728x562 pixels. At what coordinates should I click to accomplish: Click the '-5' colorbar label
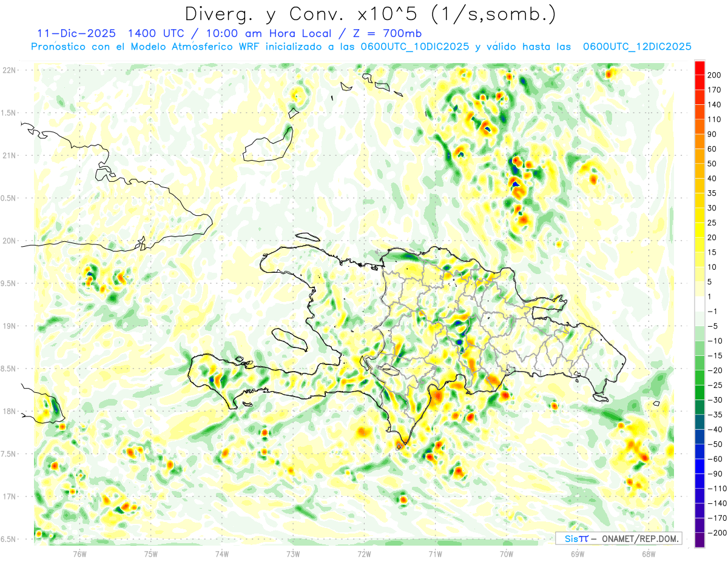(713, 326)
